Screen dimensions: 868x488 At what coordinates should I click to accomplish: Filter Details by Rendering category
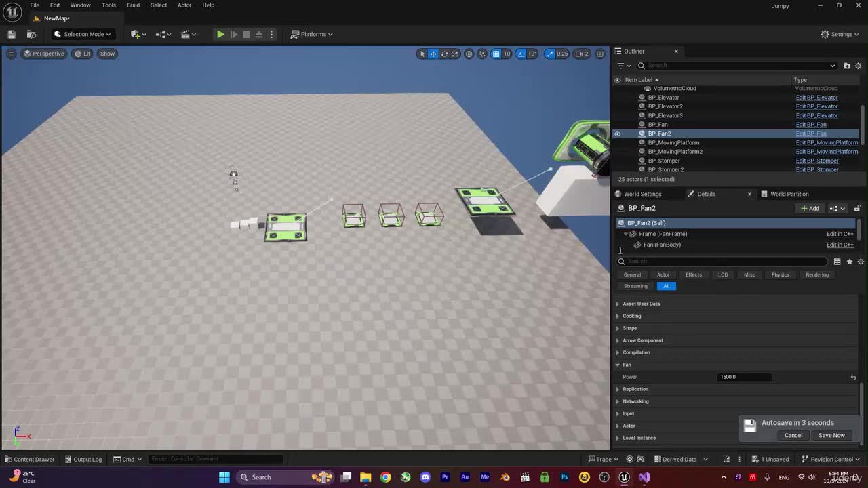[817, 275]
